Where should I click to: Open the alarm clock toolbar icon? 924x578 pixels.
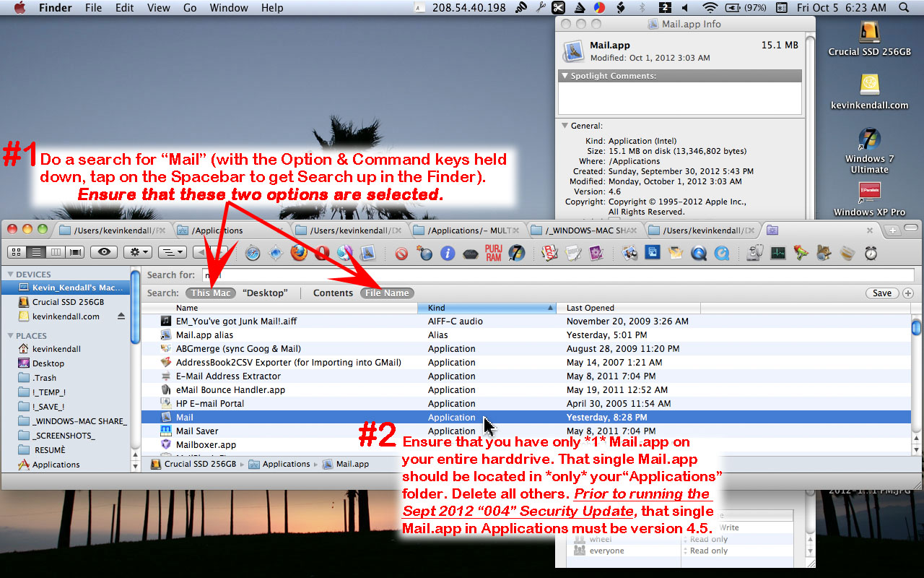tap(871, 253)
